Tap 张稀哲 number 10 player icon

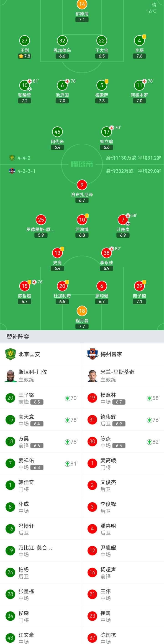point(25,85)
